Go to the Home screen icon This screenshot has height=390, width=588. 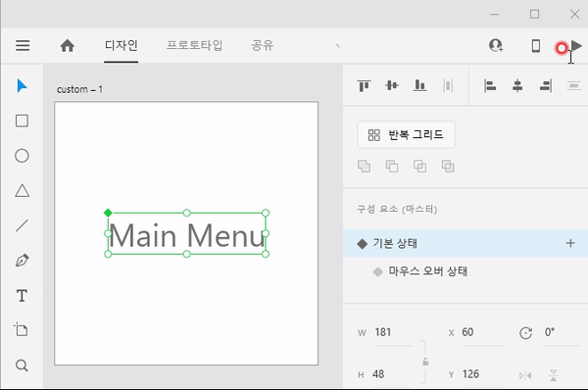pyautogui.click(x=68, y=46)
